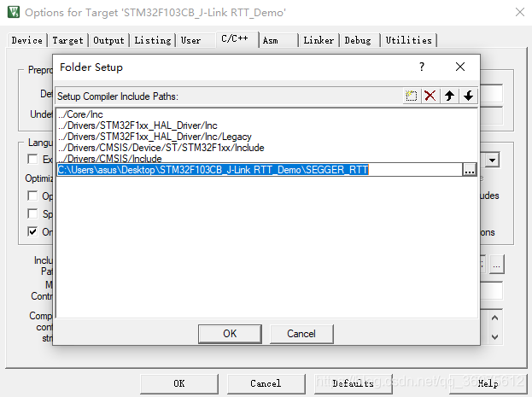
Task: Switch to the Utilities tab
Action: click(409, 40)
